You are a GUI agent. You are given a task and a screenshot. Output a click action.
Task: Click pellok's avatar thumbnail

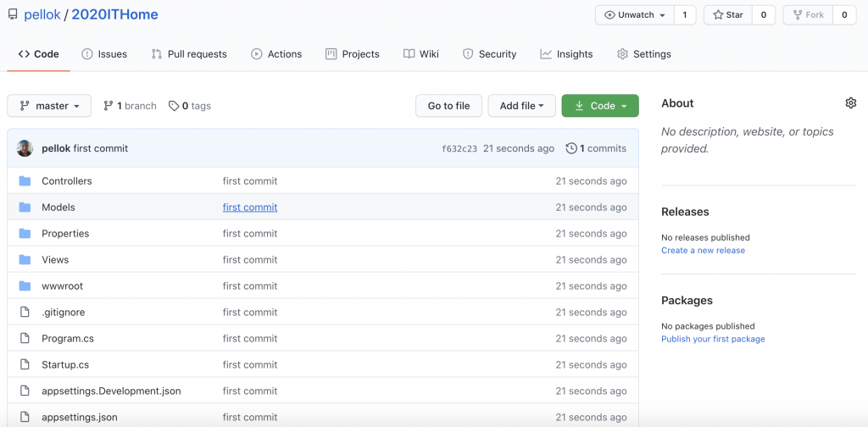(25, 148)
